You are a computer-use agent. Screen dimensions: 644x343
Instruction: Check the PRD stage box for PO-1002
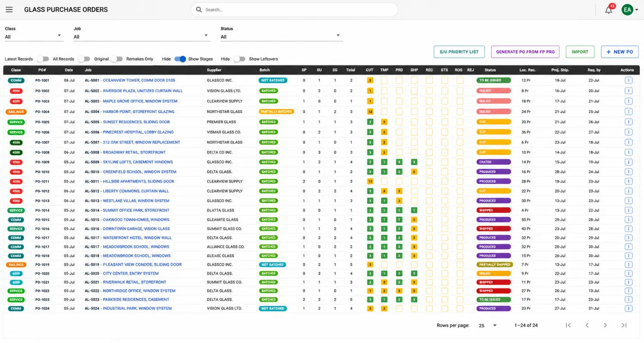(399, 91)
